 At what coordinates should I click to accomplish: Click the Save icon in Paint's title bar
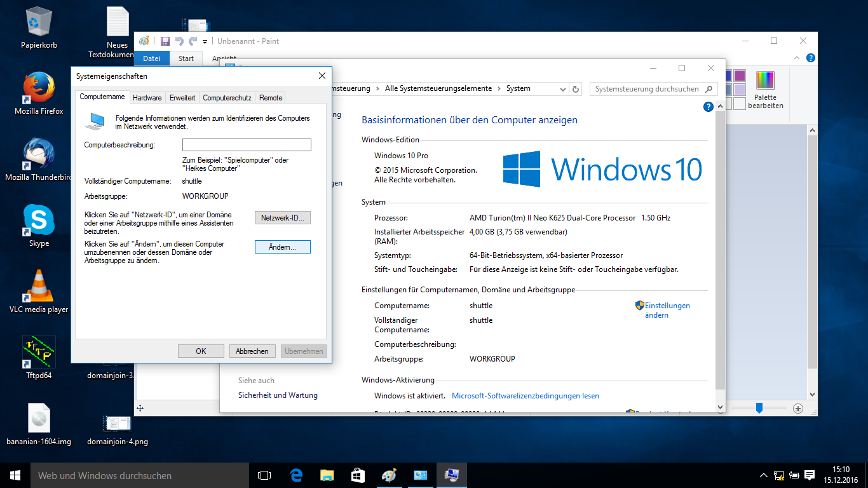click(x=165, y=41)
